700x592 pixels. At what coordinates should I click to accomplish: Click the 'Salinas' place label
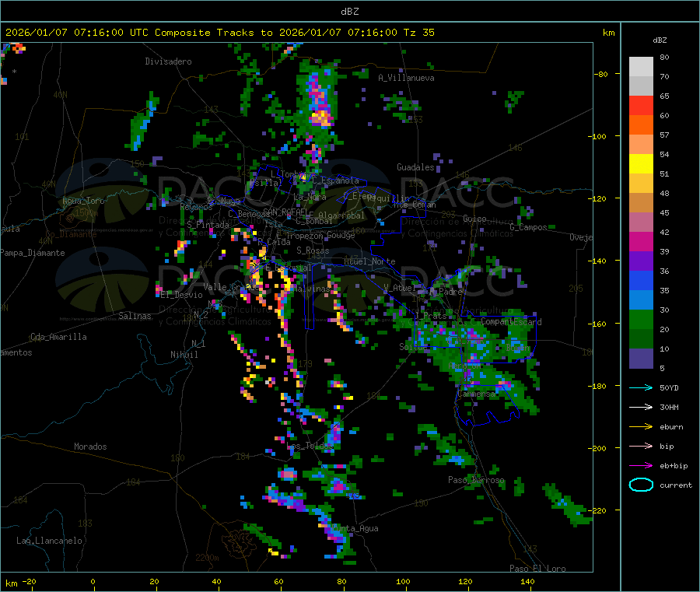[135, 316]
